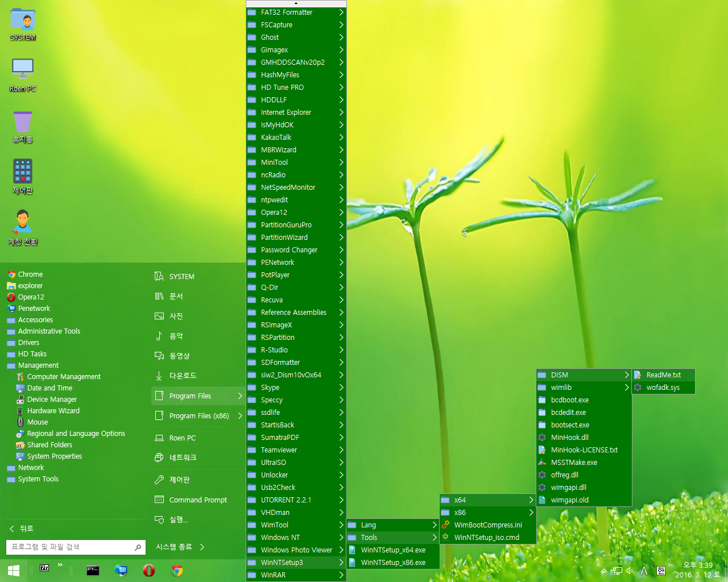Click the 뒤로 back button
The image size is (728, 582).
22,529
